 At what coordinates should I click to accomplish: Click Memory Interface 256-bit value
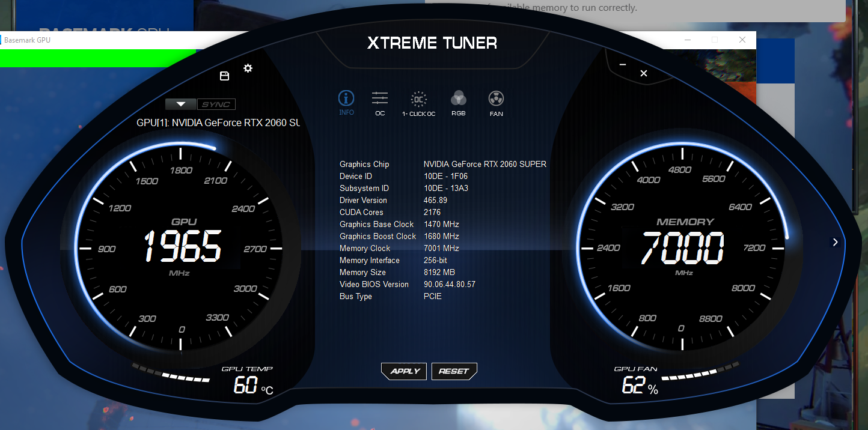[x=436, y=260]
